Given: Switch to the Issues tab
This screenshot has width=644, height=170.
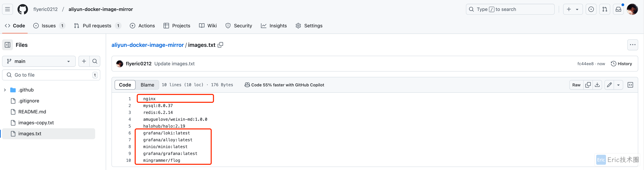Looking at the screenshot, I should 49,26.
